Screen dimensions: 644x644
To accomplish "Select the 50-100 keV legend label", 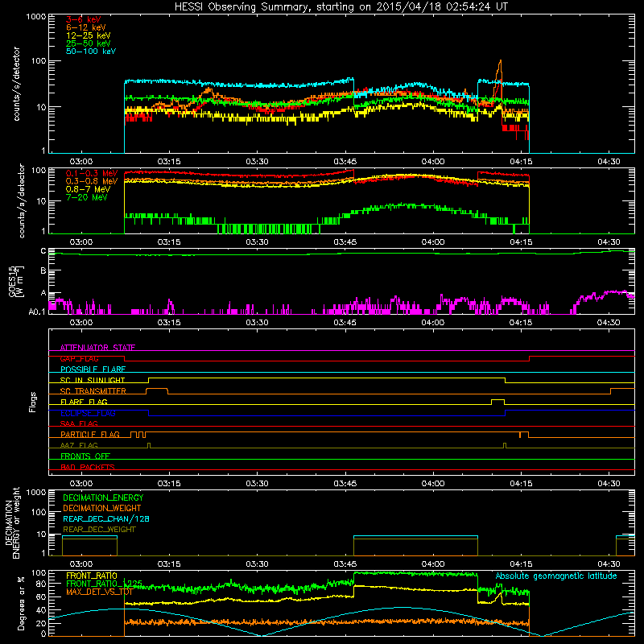I will click(91, 52).
